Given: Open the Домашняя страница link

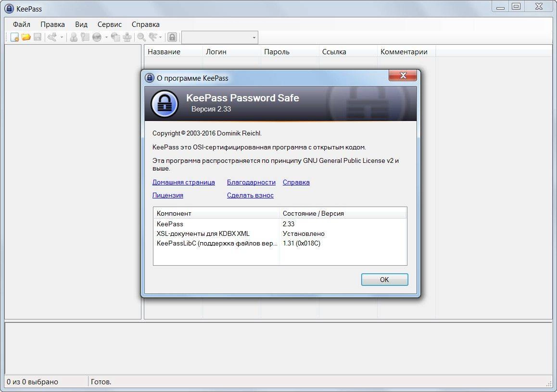Looking at the screenshot, I should pyautogui.click(x=184, y=183).
